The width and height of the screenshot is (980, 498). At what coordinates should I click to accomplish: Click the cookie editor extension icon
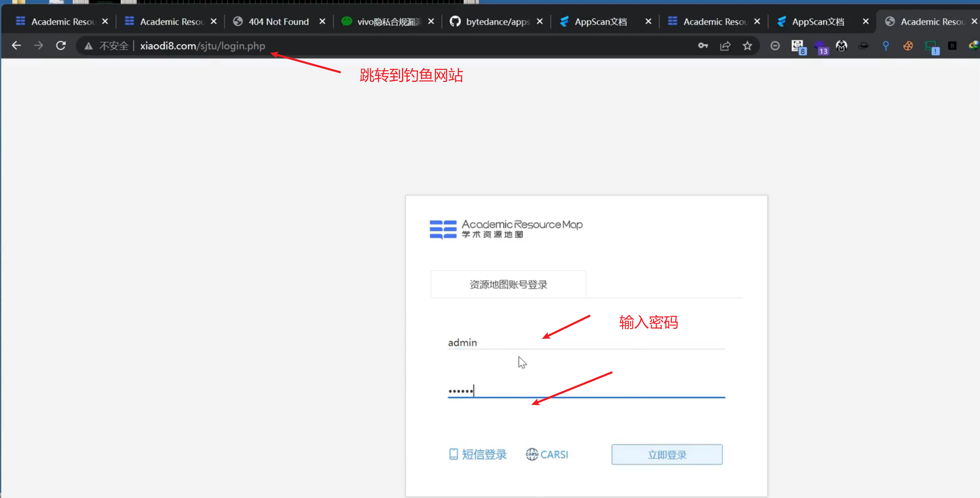pyautogui.click(x=908, y=46)
